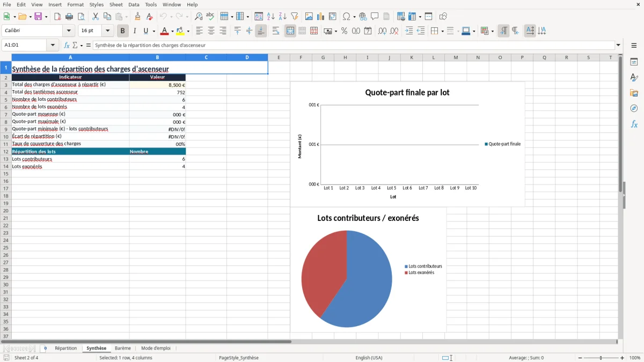
Task: Click the Select Function sum button
Action: [76, 45]
